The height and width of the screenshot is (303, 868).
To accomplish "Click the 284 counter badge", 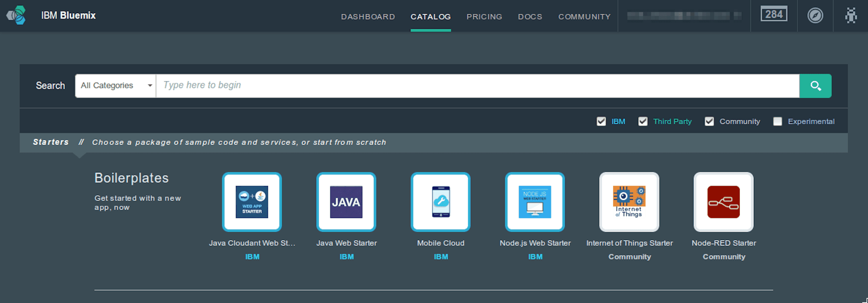I will (774, 14).
